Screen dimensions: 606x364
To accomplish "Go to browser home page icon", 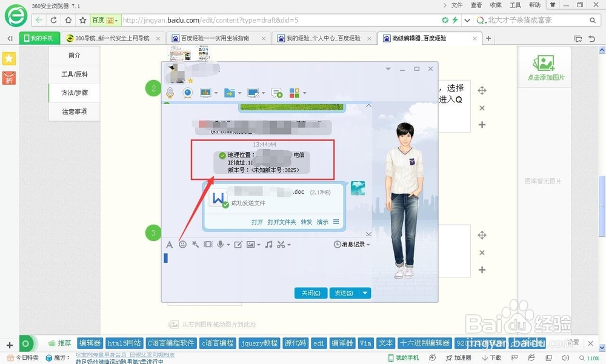I will (x=68, y=20).
